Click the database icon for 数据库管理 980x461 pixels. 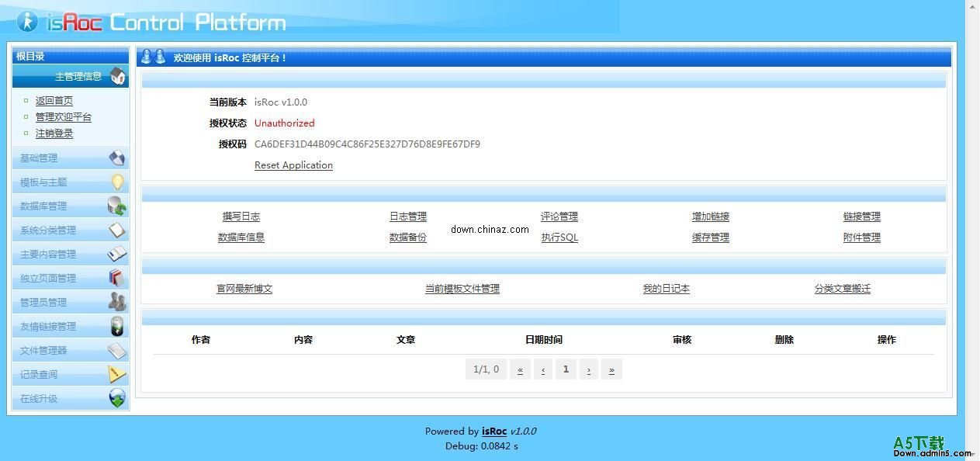pos(116,206)
